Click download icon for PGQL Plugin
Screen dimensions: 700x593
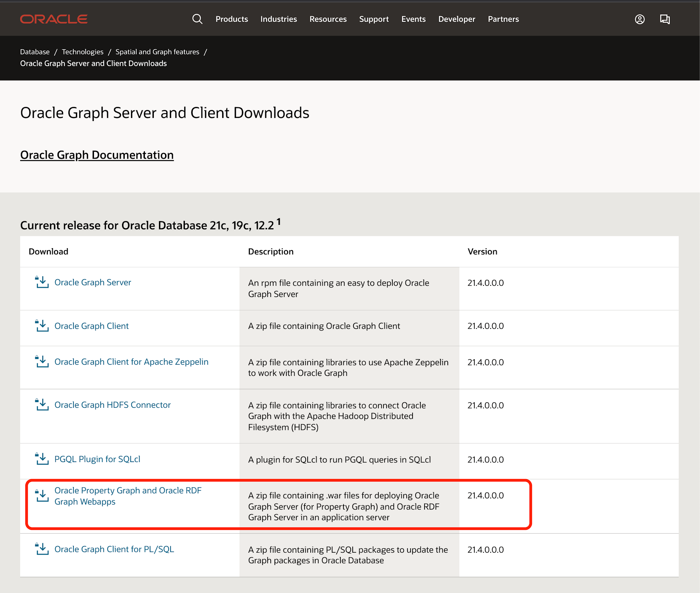tap(42, 459)
